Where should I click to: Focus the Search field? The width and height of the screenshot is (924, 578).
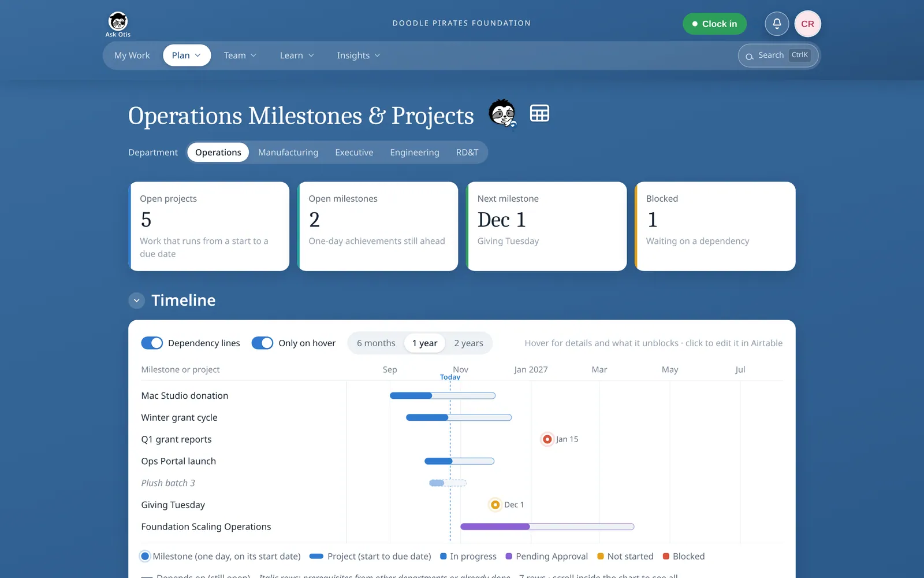[778, 55]
